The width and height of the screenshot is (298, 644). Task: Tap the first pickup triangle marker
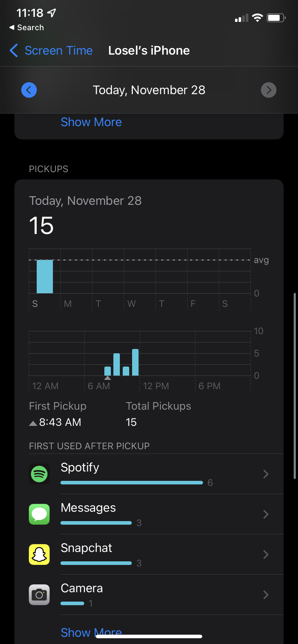(x=107, y=378)
